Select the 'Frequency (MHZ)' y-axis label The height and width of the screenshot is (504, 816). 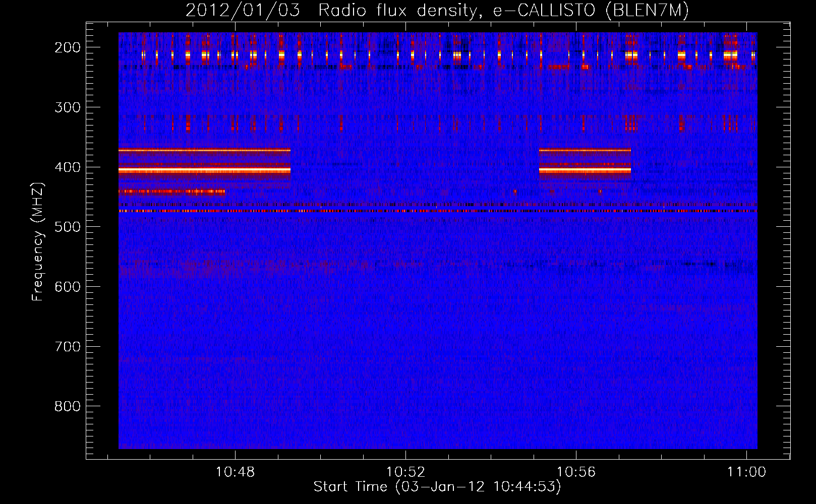click(x=38, y=241)
